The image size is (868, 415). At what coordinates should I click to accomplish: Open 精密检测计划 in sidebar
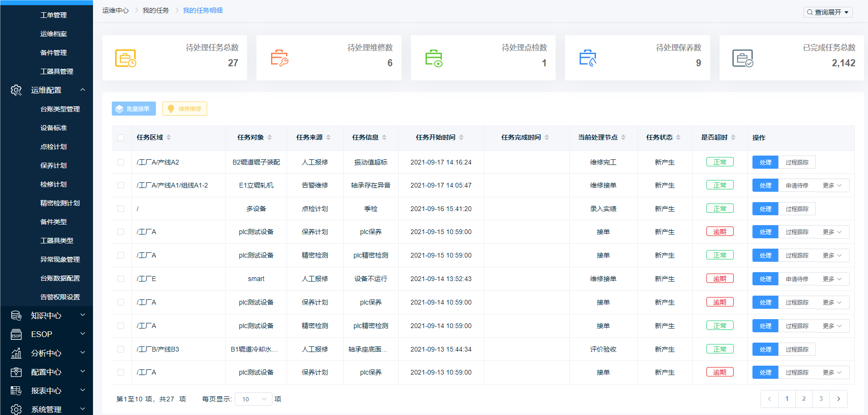tap(60, 203)
